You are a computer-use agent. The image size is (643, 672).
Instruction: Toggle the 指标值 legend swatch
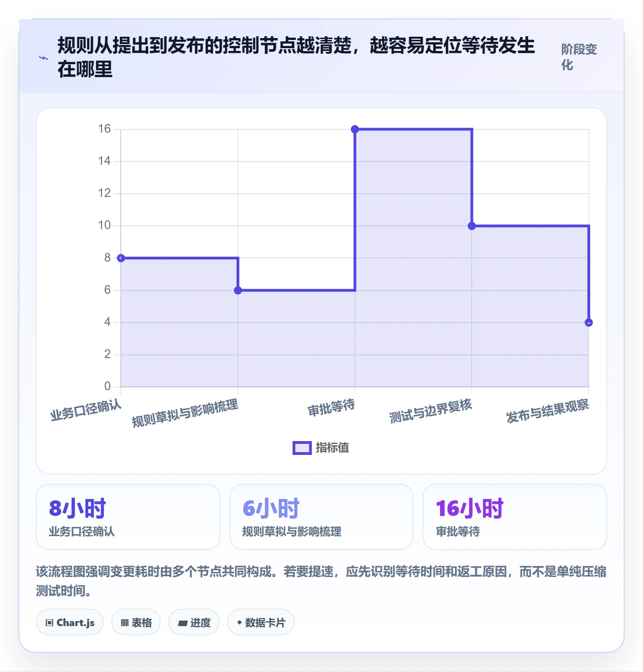(302, 448)
